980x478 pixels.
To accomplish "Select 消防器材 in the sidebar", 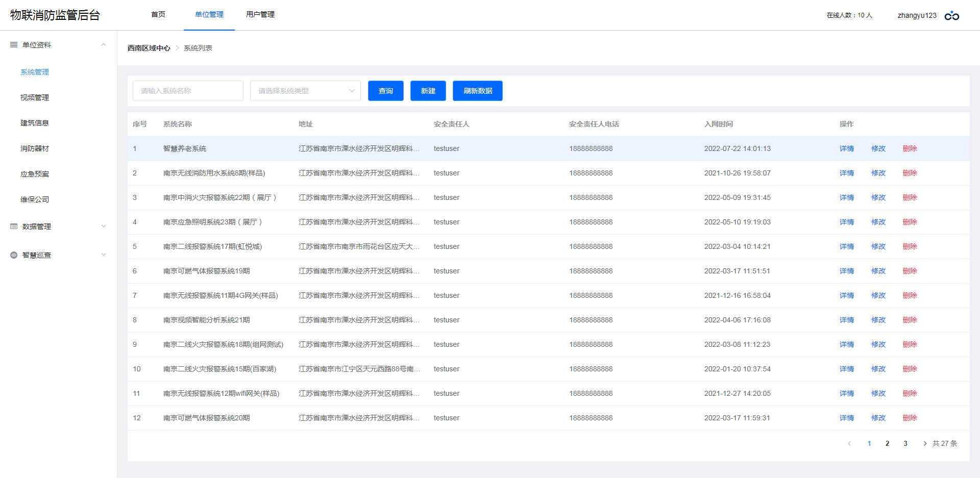I will click(x=35, y=148).
